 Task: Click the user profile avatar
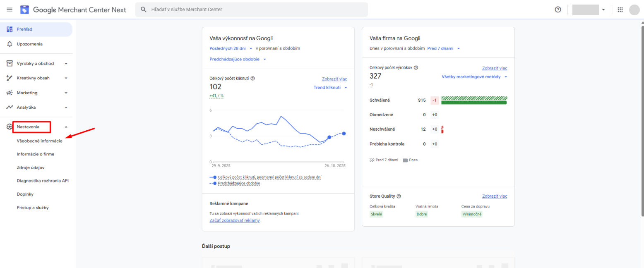click(634, 10)
